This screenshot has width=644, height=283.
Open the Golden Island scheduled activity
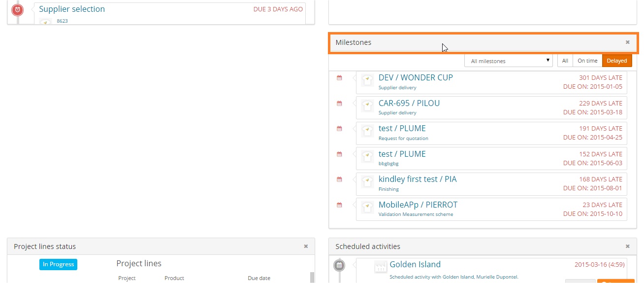coord(415,264)
